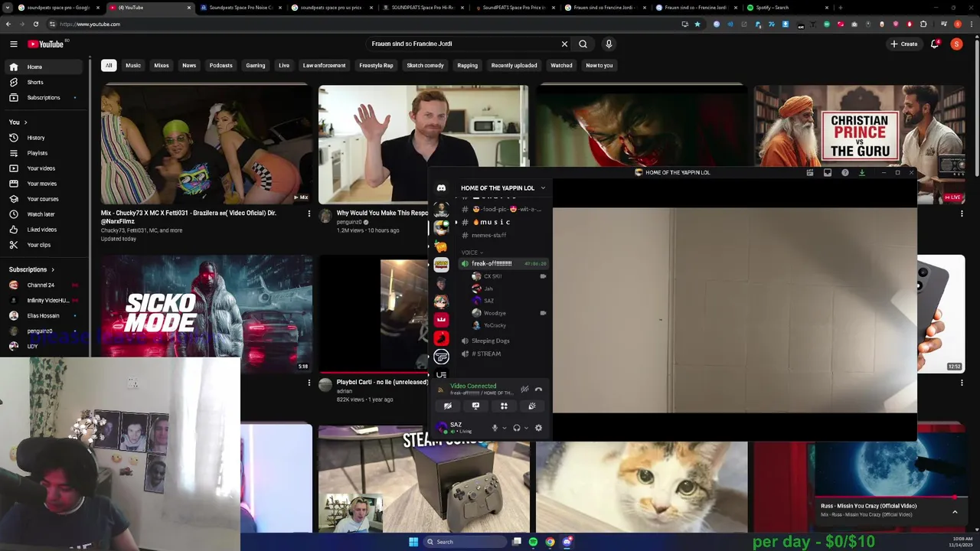980x551 pixels.
Task: Open Shorts in YouTube sidebar
Action: [35, 82]
